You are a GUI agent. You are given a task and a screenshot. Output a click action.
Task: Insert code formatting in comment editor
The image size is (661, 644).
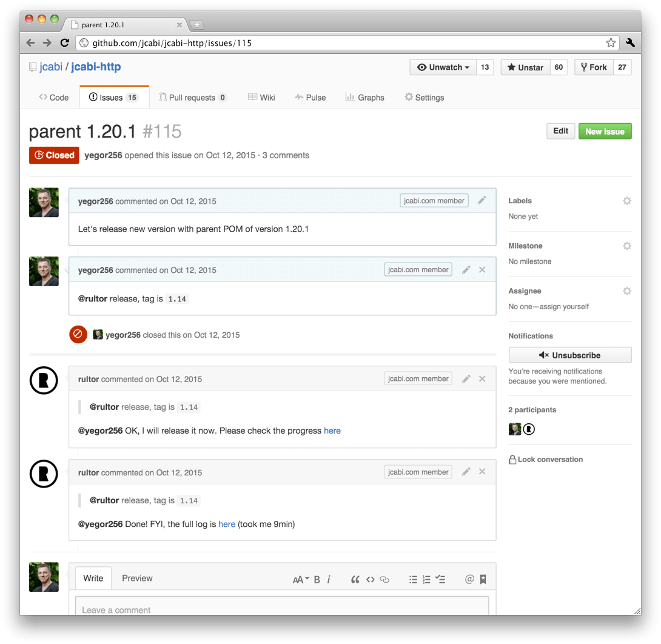pos(370,580)
